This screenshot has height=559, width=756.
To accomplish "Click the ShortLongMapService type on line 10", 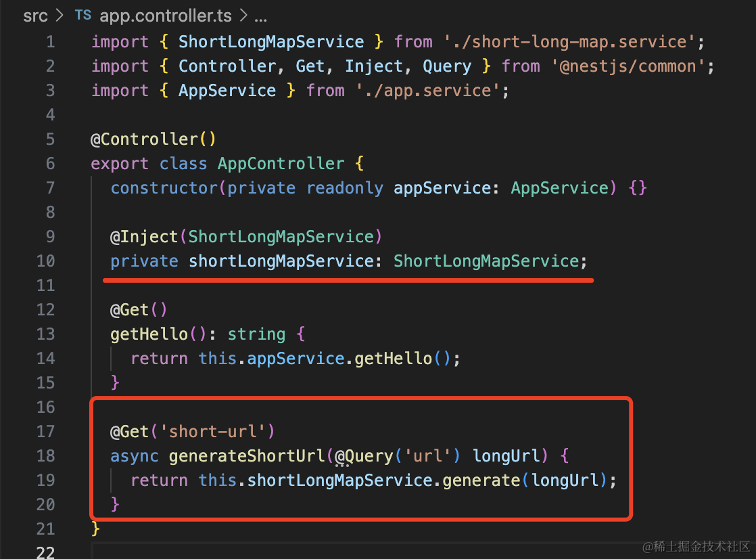I will tap(486, 261).
